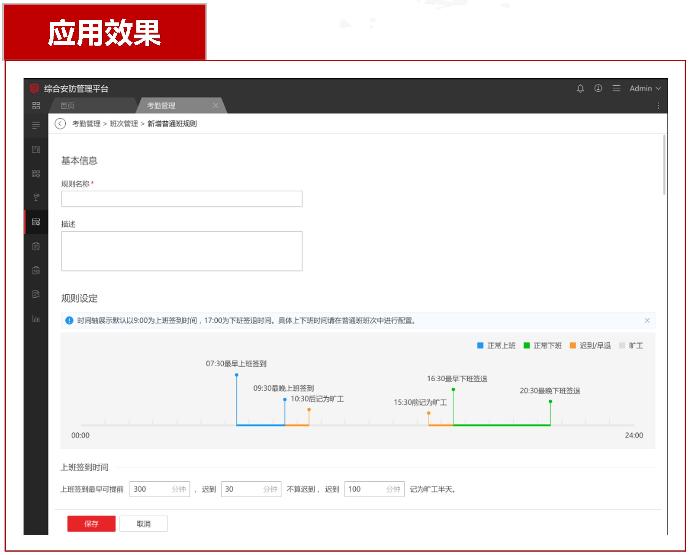Click the bar chart icon in sidebar
The image size is (690, 555).
pyautogui.click(x=36, y=319)
